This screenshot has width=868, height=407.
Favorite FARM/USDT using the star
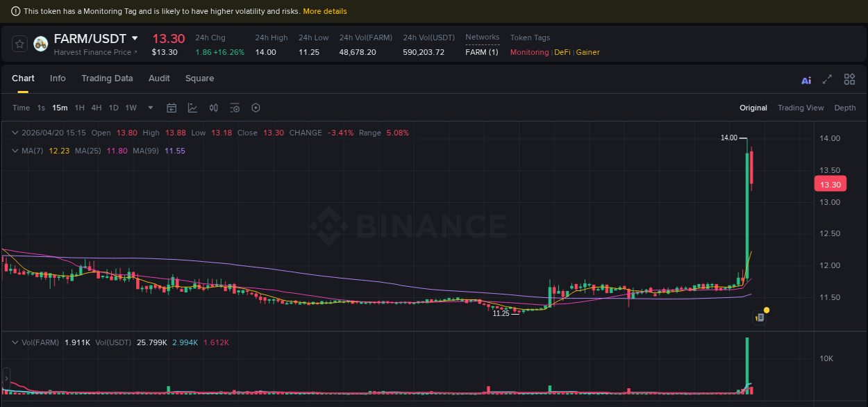19,43
